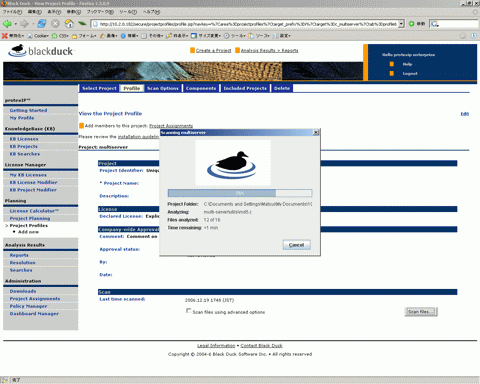480x384 pixels.
Task: Open Dashboard Manager in sidebar
Action: click(x=34, y=314)
